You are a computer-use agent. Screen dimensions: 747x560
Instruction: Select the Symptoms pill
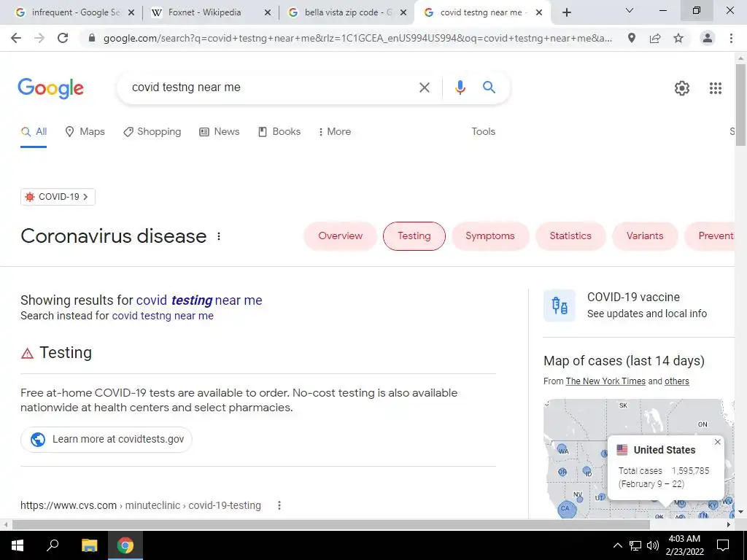(x=489, y=236)
